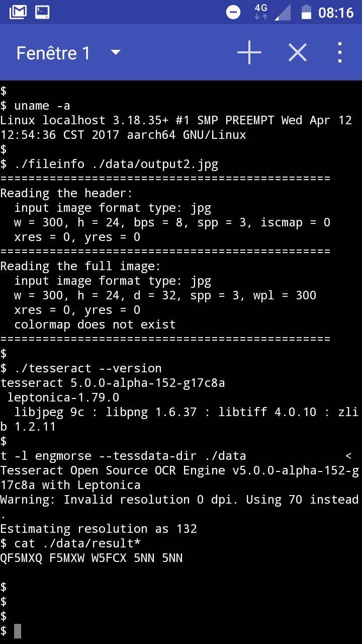Tap the OCR result line starting with QF5MXQ

tap(92, 558)
